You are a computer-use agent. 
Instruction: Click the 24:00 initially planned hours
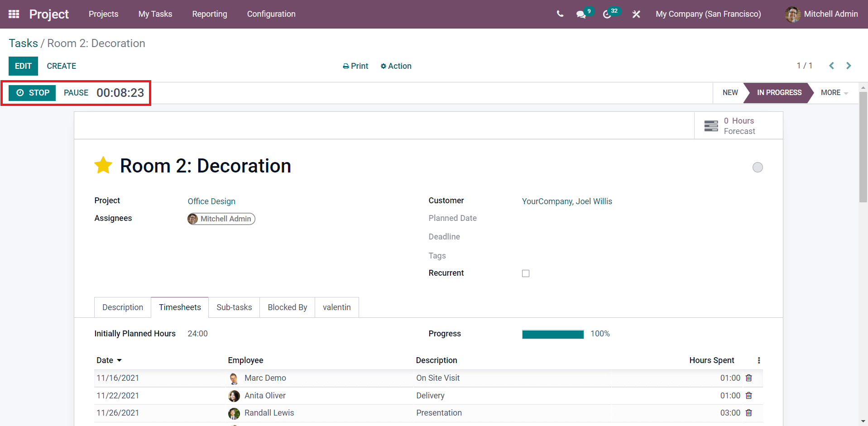pyautogui.click(x=197, y=334)
